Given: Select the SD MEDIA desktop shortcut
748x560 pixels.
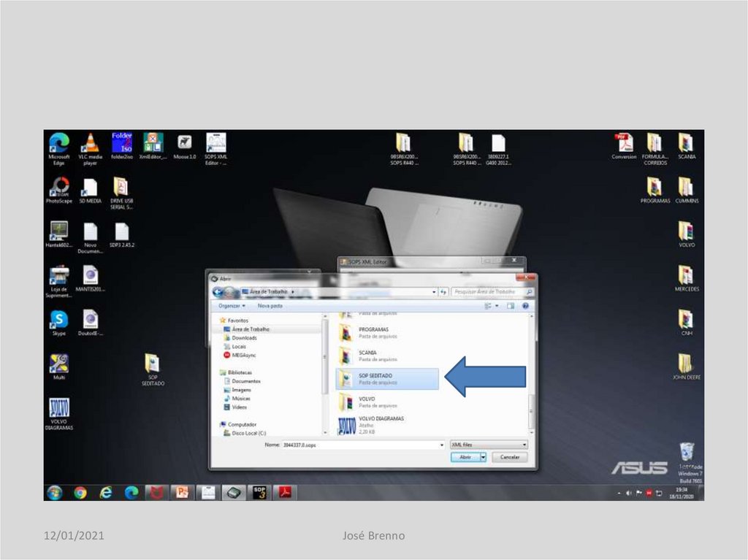Looking at the screenshot, I should tap(90, 191).
